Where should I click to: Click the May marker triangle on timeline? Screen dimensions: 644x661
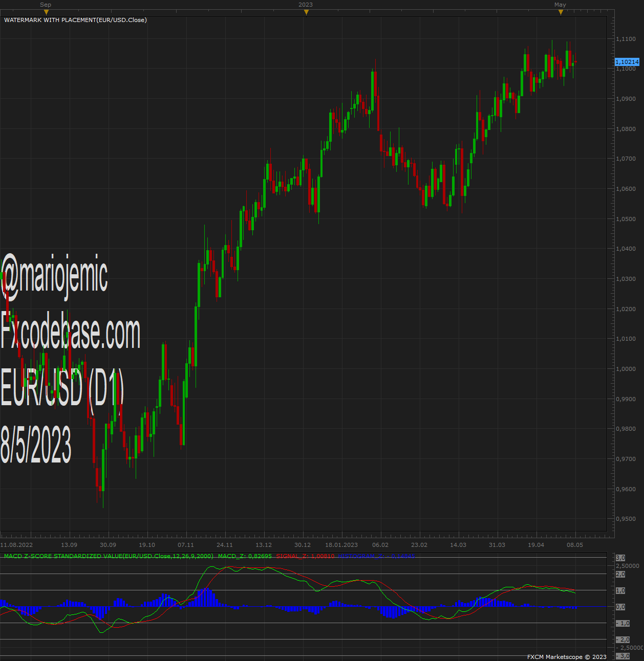pos(561,12)
